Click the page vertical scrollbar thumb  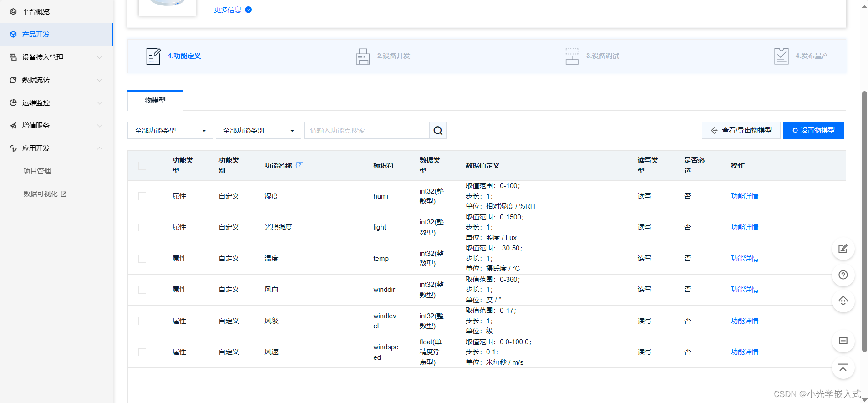[864, 221]
